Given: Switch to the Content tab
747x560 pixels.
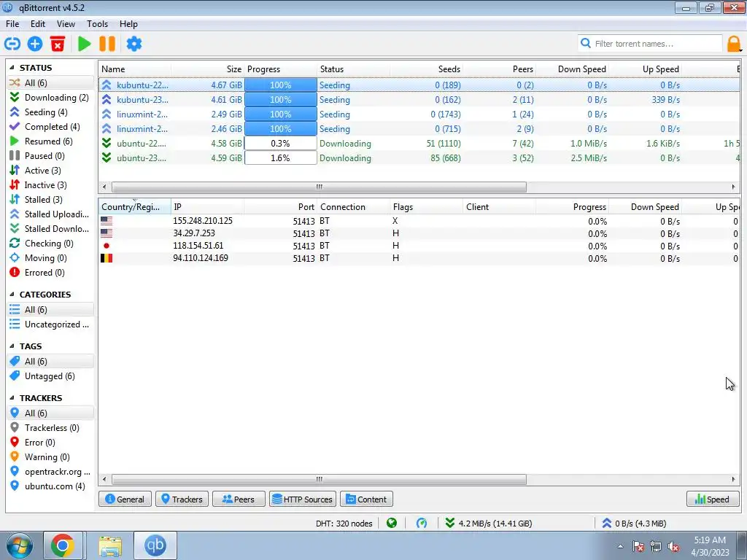Looking at the screenshot, I should [x=366, y=499].
